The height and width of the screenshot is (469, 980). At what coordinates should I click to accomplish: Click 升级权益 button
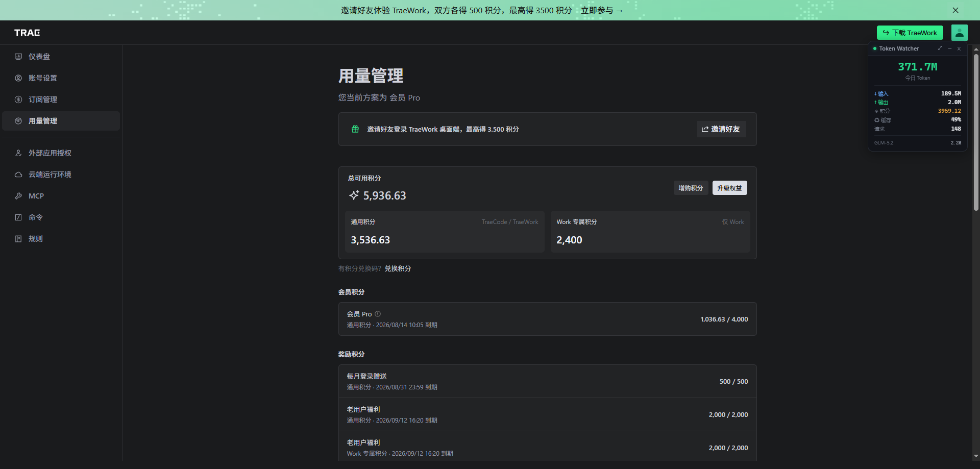click(729, 188)
